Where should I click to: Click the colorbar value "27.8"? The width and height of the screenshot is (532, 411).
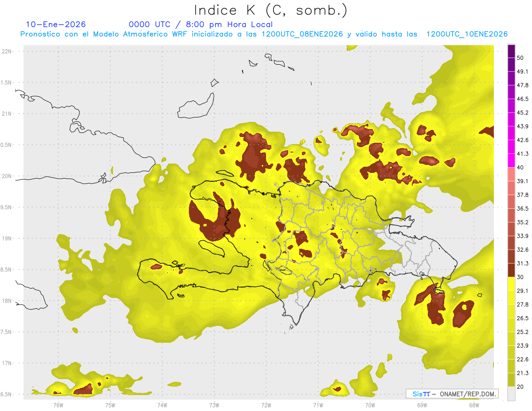click(522, 305)
